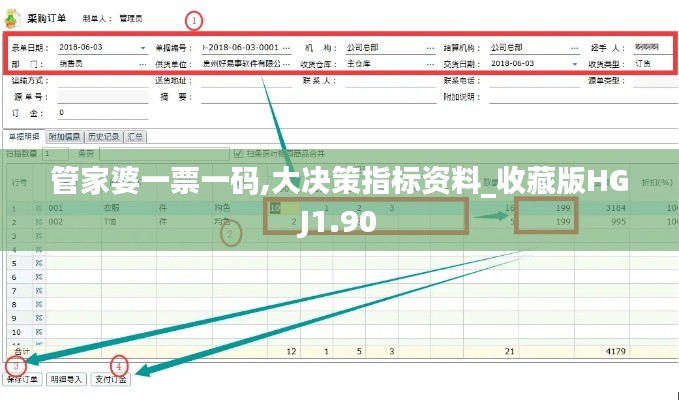Click the 支付订金 button
The height and width of the screenshot is (400, 679).
(x=110, y=379)
